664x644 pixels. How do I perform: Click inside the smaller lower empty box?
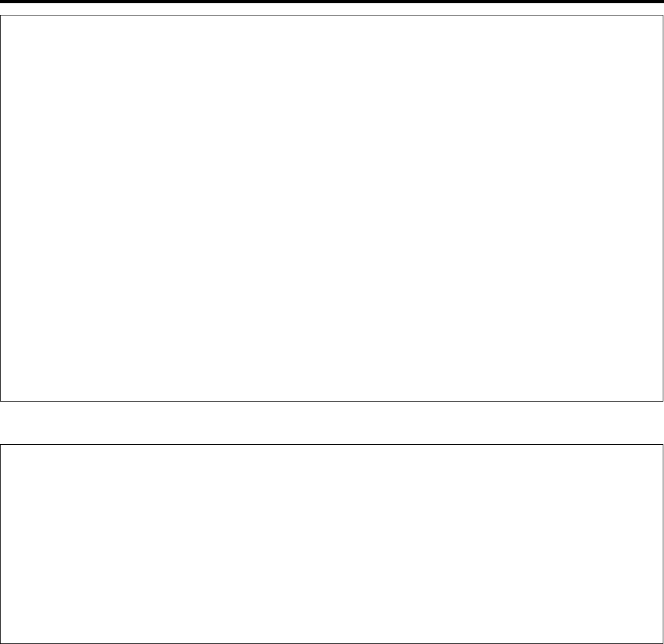331,543
